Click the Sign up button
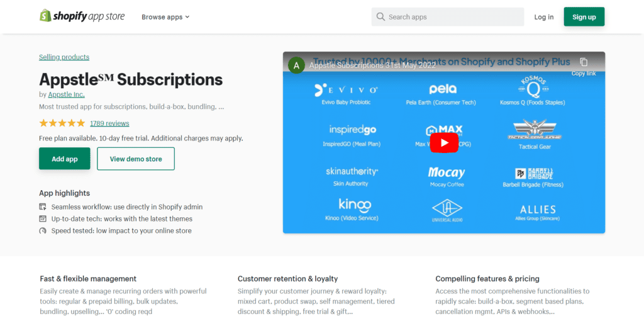The height and width of the screenshot is (316, 644). [x=584, y=17]
